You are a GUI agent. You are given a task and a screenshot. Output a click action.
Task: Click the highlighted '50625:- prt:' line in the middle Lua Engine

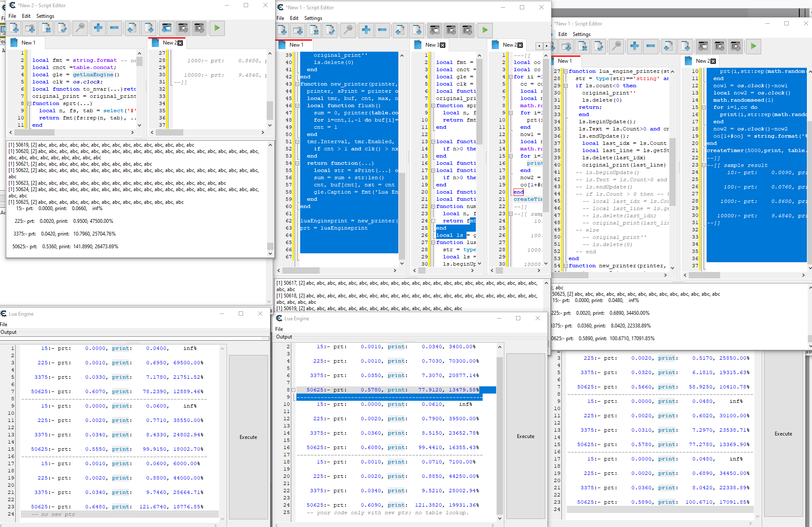click(396, 390)
